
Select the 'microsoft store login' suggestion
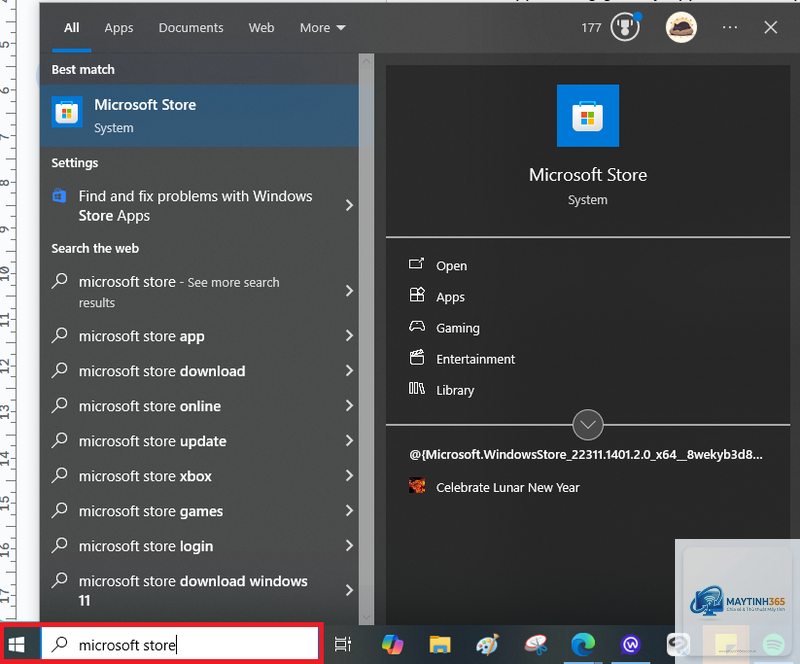146,546
